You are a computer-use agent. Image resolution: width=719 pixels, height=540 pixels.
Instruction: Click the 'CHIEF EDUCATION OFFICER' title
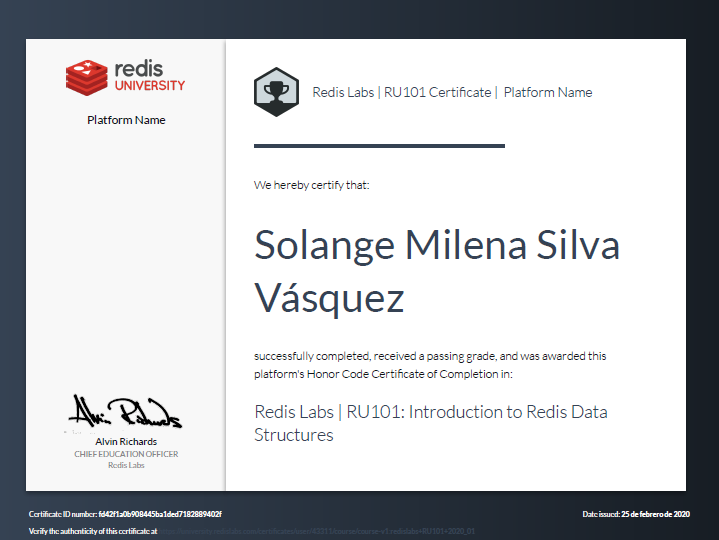(126, 454)
